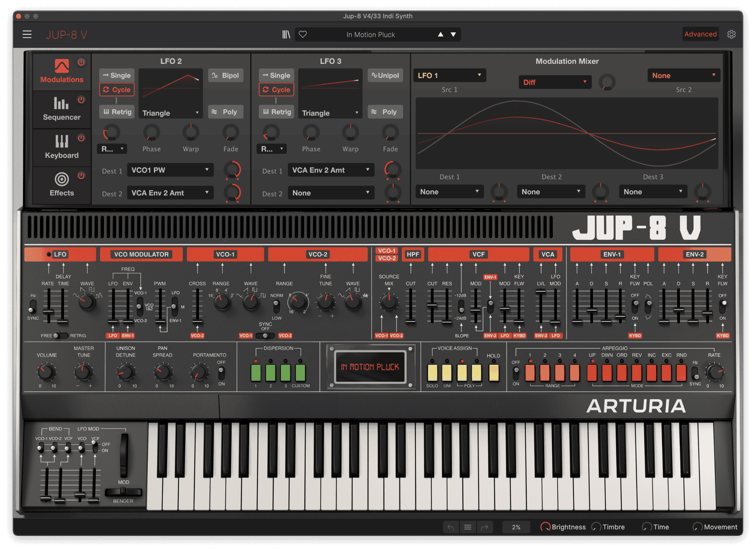756x551 pixels.
Task: Open the edit history list icon
Action: click(468, 527)
